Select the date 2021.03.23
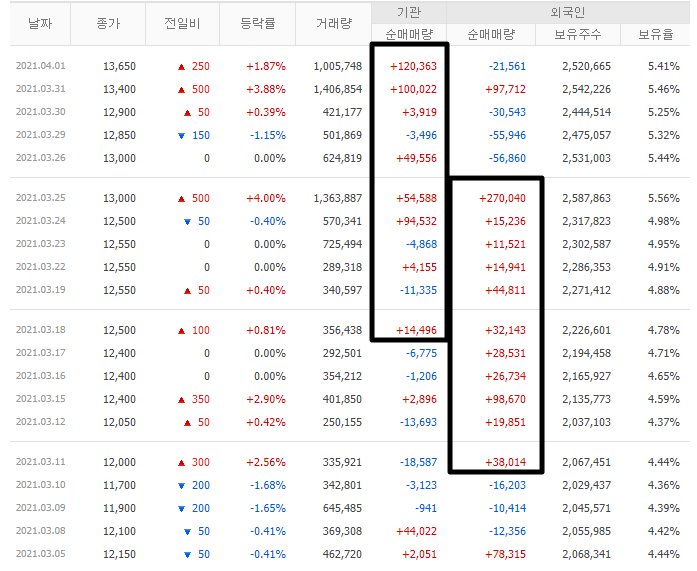The width and height of the screenshot is (697, 571). [40, 244]
